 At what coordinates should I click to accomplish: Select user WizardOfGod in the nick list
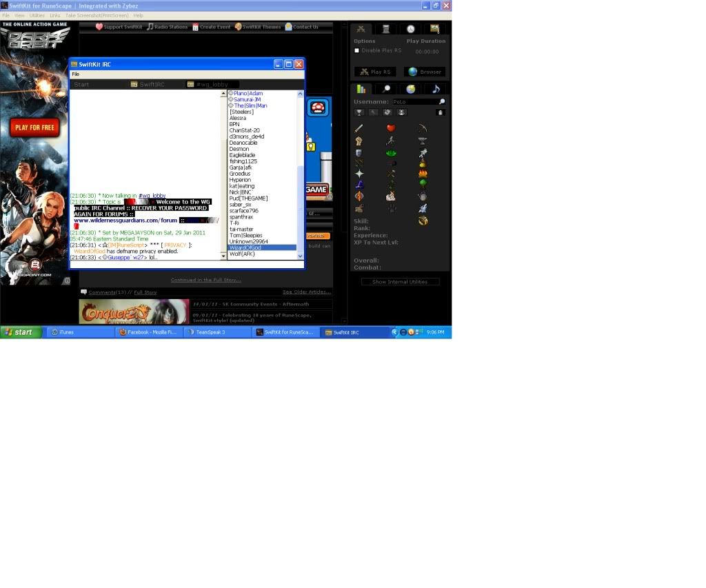pyautogui.click(x=261, y=247)
